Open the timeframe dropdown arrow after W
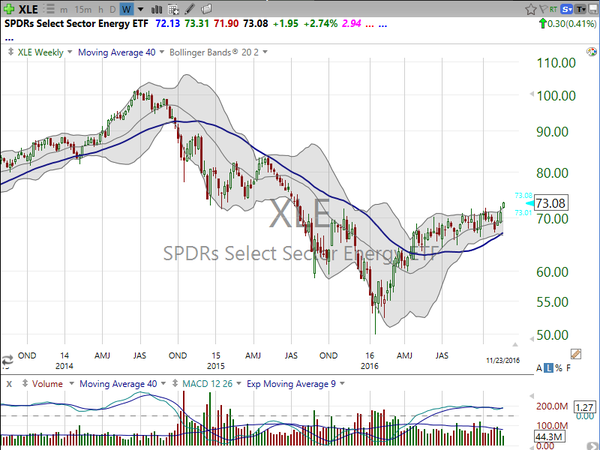 [140, 9]
